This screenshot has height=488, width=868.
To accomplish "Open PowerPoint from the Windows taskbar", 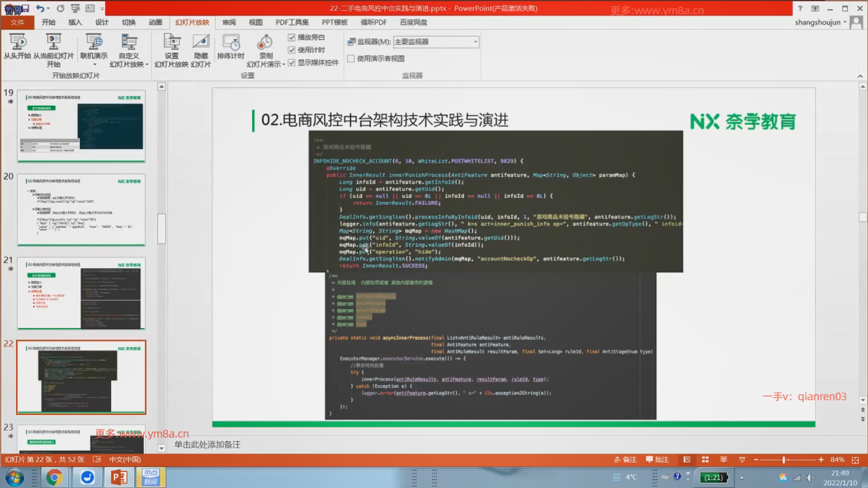I will (119, 478).
